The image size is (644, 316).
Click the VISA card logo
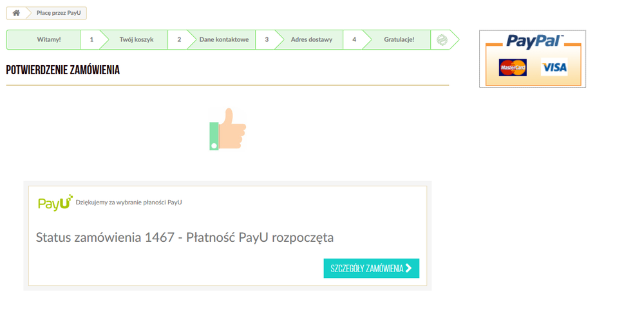554,67
